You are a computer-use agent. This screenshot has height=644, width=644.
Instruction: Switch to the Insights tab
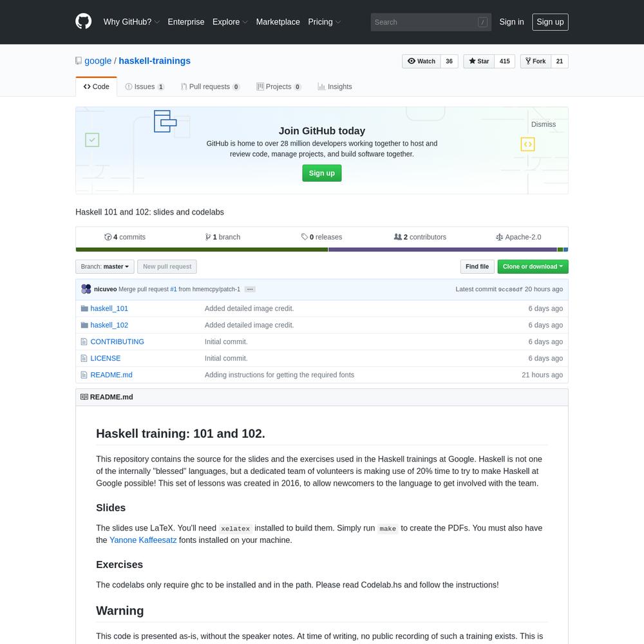coord(335,87)
